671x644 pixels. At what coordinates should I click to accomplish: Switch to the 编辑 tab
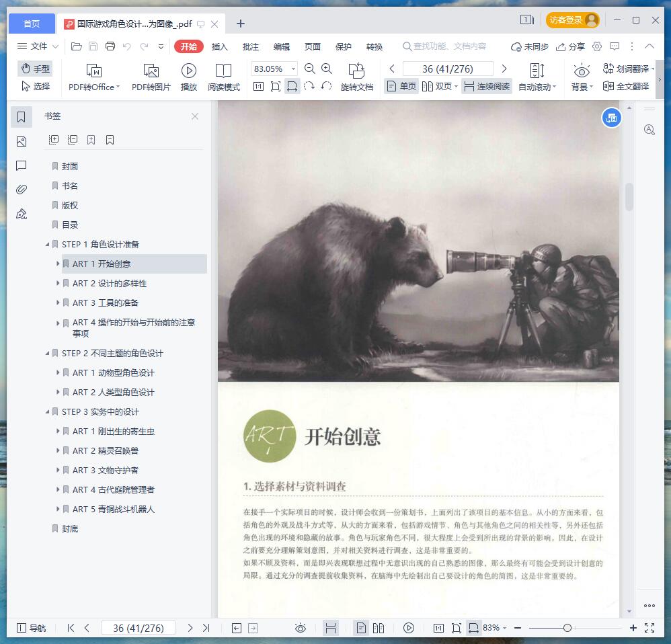281,46
